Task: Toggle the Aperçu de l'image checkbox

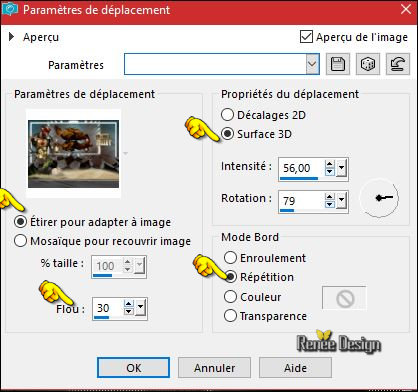Action: tap(306, 37)
